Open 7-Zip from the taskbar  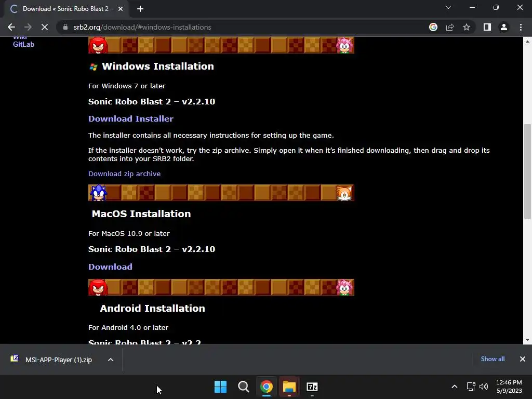click(312, 387)
